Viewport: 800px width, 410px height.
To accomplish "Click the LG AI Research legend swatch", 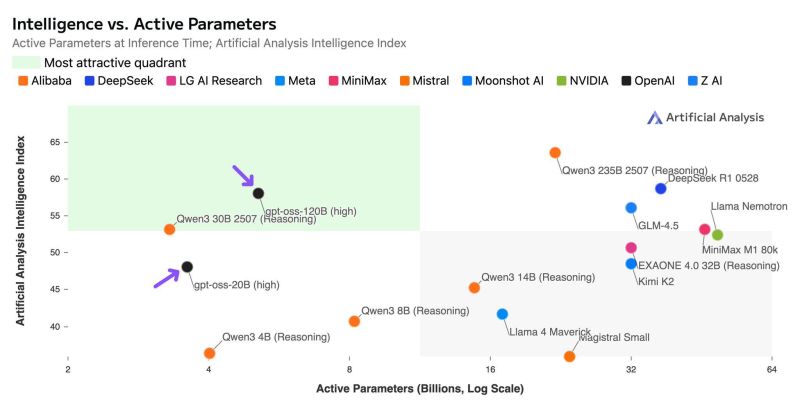I will (171, 81).
